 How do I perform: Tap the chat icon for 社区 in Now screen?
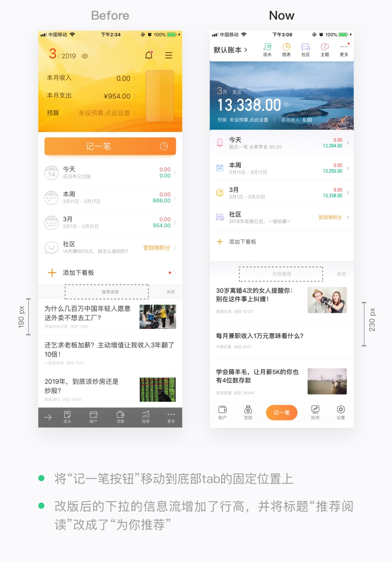coord(219,217)
